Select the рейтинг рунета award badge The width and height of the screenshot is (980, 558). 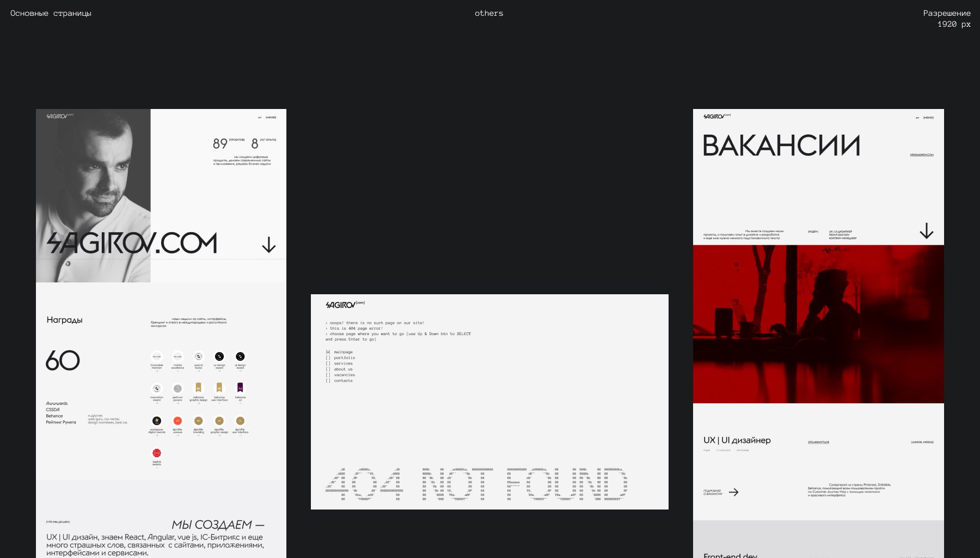tap(177, 389)
